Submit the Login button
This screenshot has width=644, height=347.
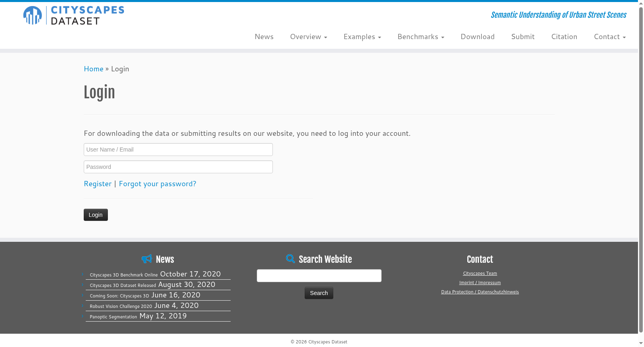click(96, 215)
